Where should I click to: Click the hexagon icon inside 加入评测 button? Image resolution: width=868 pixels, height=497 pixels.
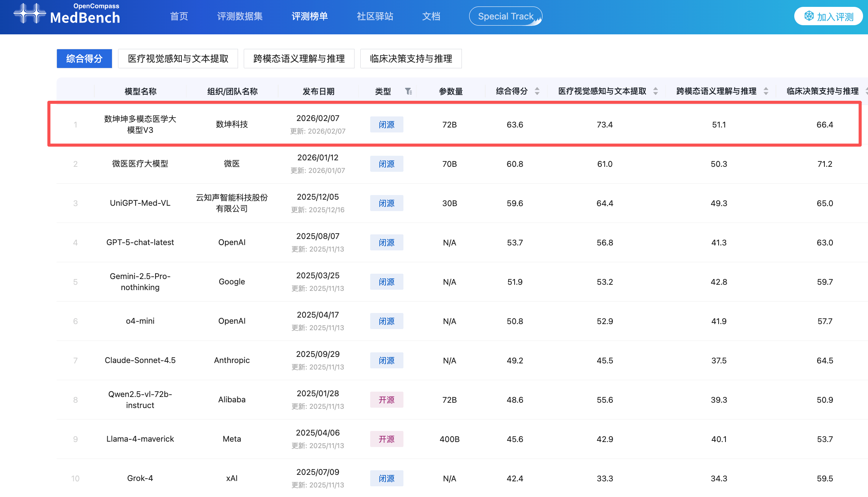tap(809, 16)
